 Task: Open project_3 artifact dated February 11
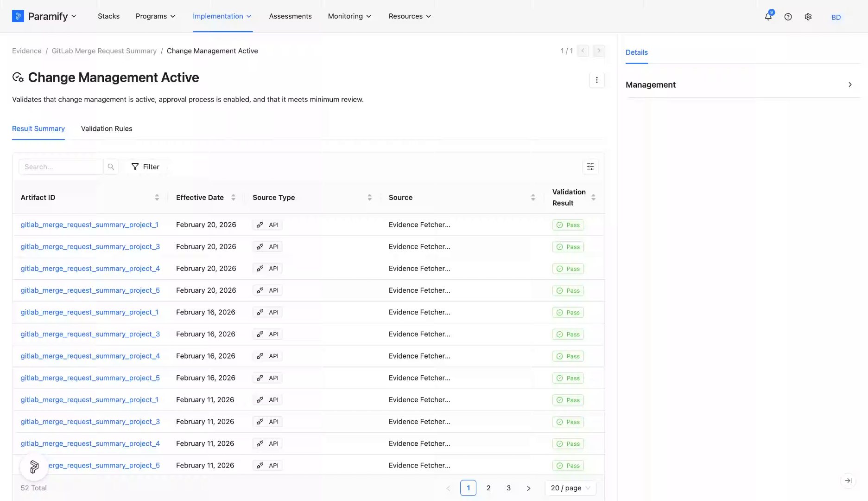(90, 422)
